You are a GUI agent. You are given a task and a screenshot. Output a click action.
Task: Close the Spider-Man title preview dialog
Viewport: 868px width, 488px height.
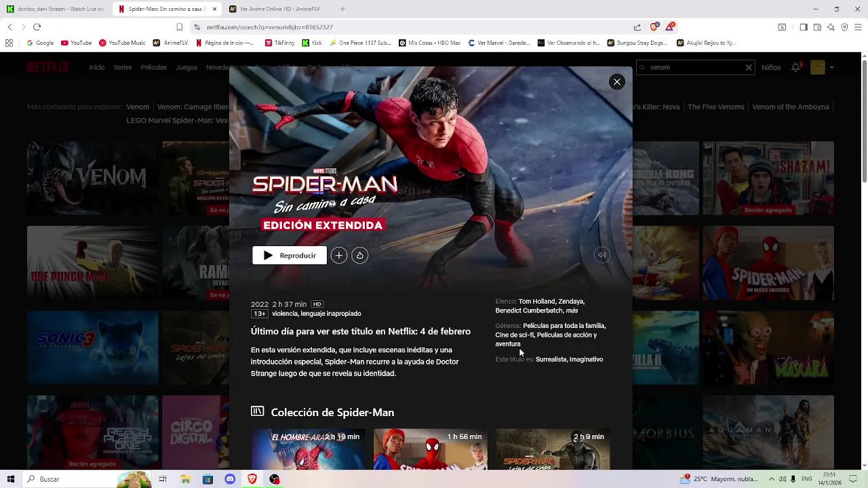click(x=616, y=82)
